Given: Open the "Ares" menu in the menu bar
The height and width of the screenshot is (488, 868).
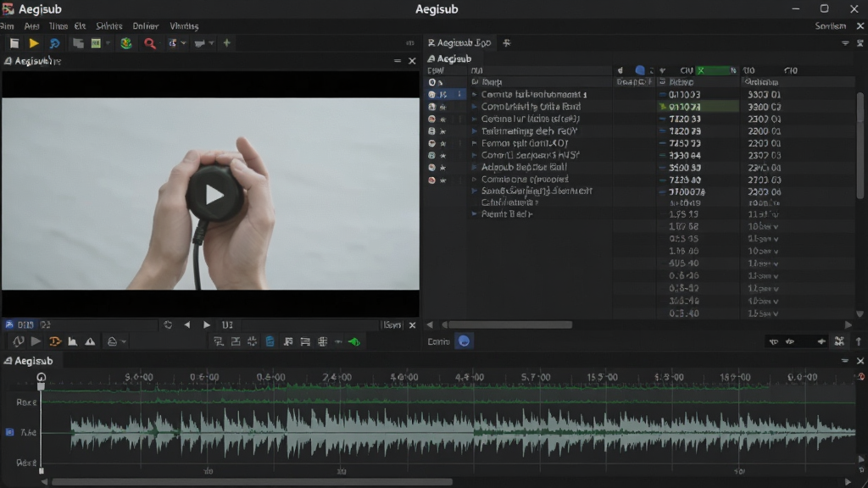Looking at the screenshot, I should [31, 26].
